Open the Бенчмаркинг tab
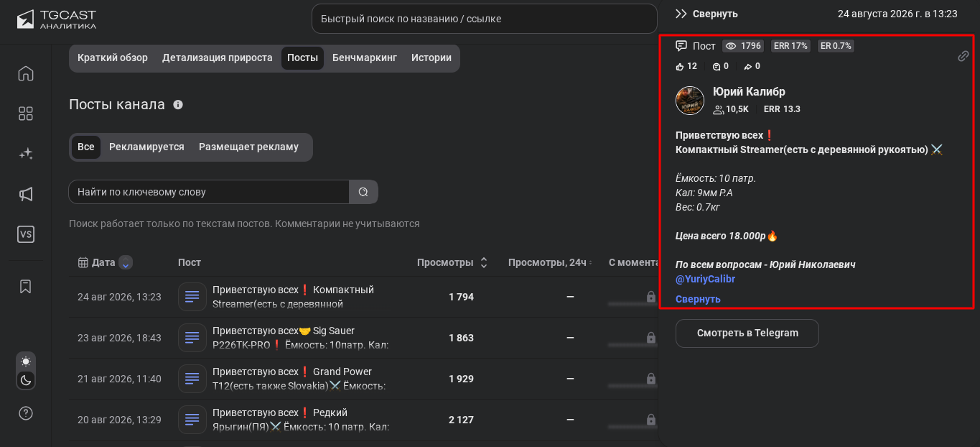Viewport: 980px width, 447px height. (365, 58)
